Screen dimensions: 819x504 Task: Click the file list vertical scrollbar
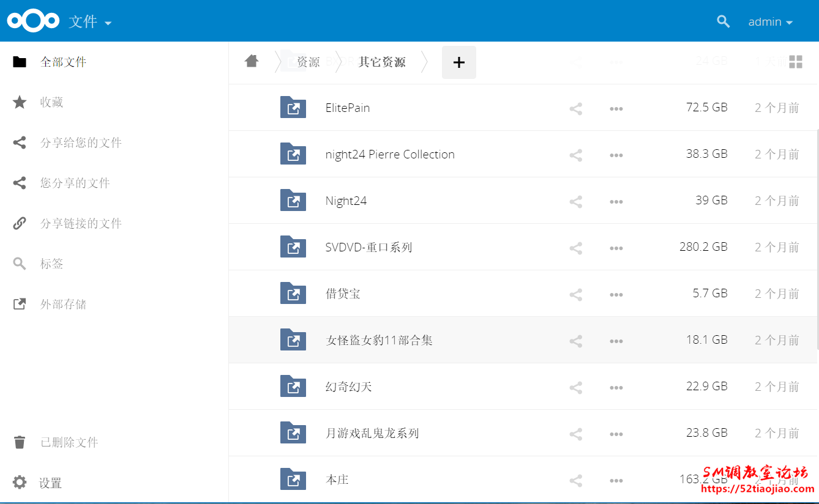(x=817, y=239)
